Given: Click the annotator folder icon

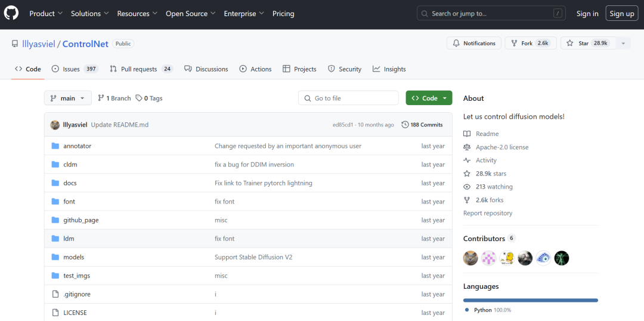Looking at the screenshot, I should [x=55, y=146].
